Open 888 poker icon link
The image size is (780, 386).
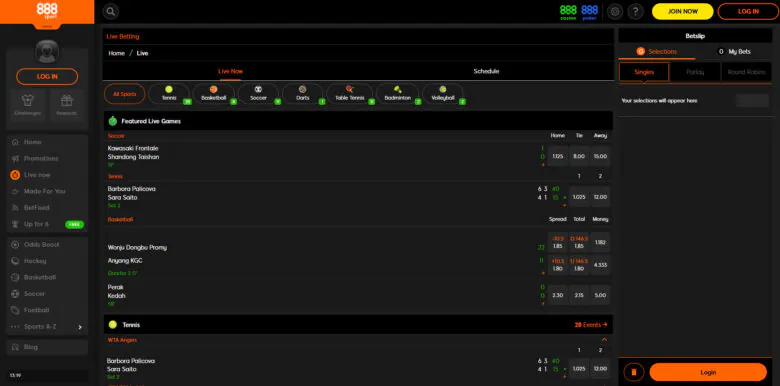point(589,11)
